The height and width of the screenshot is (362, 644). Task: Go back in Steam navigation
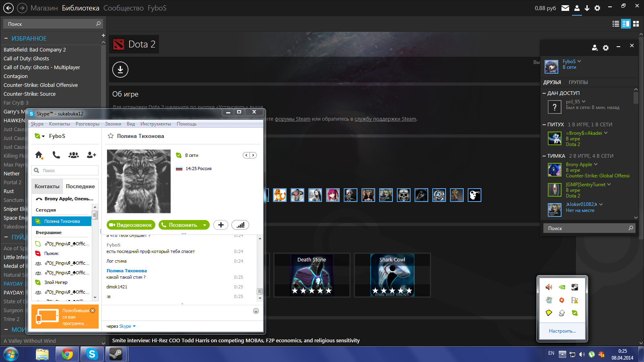click(x=8, y=8)
